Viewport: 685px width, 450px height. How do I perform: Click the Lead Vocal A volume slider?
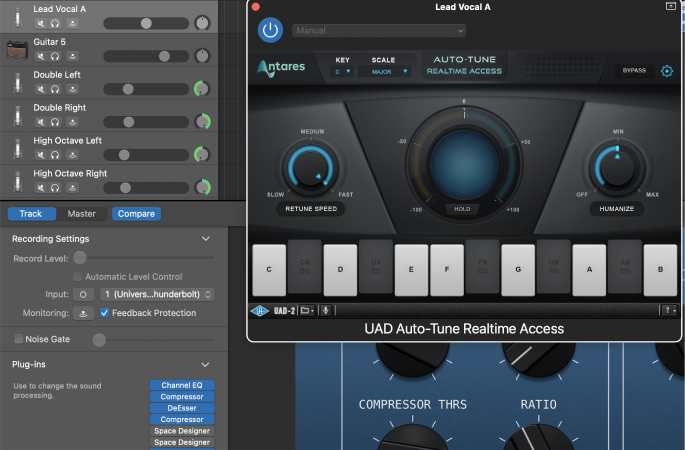click(146, 23)
